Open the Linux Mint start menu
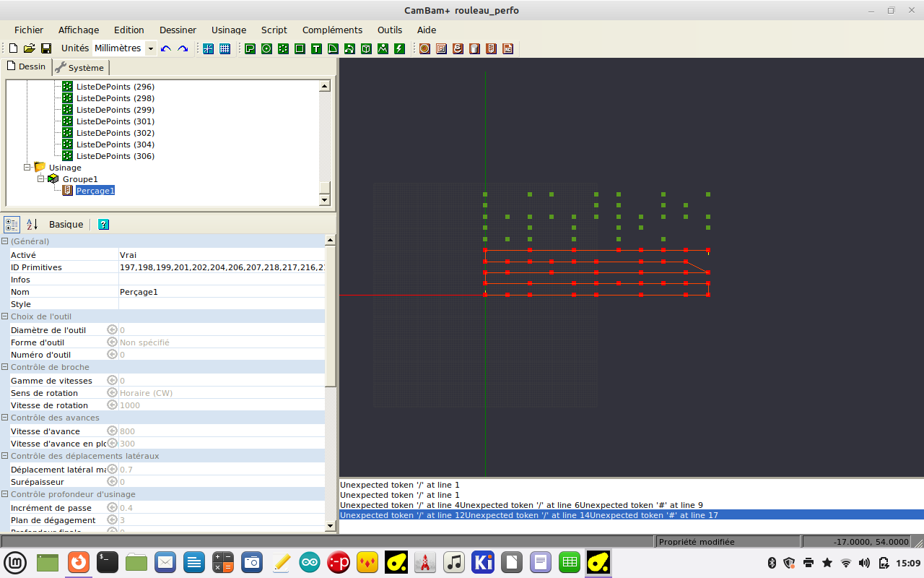 16,562
